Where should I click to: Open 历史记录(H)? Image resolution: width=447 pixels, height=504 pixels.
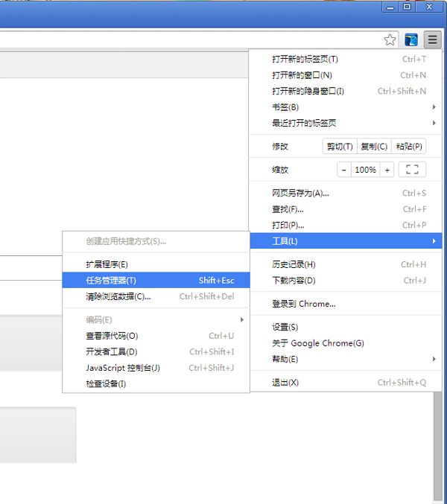(x=346, y=264)
